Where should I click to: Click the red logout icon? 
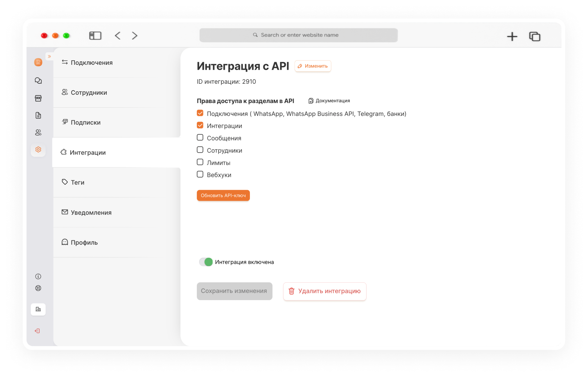click(x=37, y=331)
